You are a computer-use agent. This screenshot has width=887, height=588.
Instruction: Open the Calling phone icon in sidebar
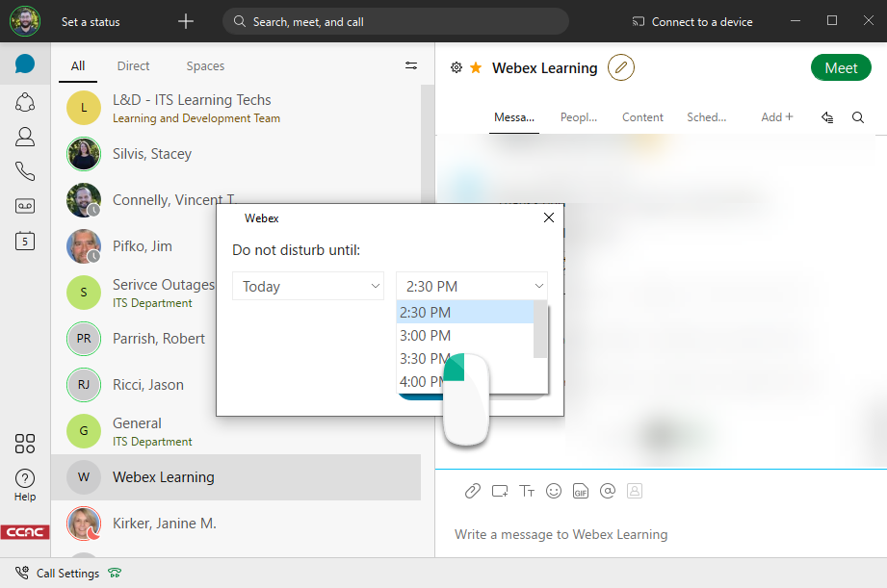point(24,170)
